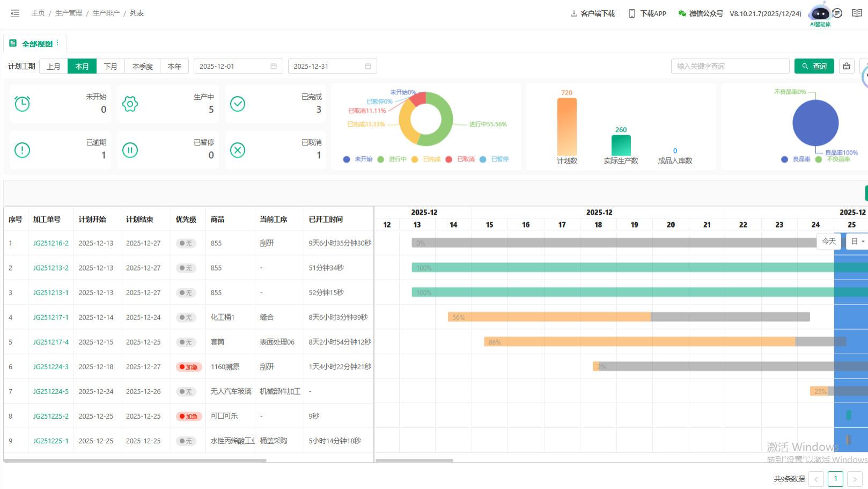This screenshot has height=489, width=868.
Task: Click the 56% orange progress bar
Action: point(549,317)
